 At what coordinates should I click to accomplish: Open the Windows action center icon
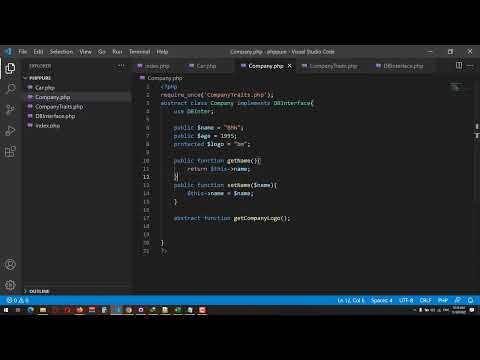pos(472,310)
